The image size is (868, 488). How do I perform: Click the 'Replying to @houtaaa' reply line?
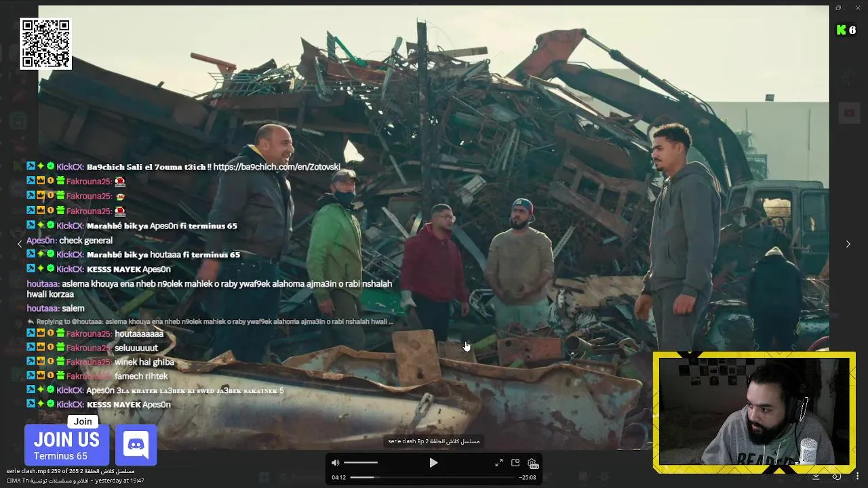210,321
